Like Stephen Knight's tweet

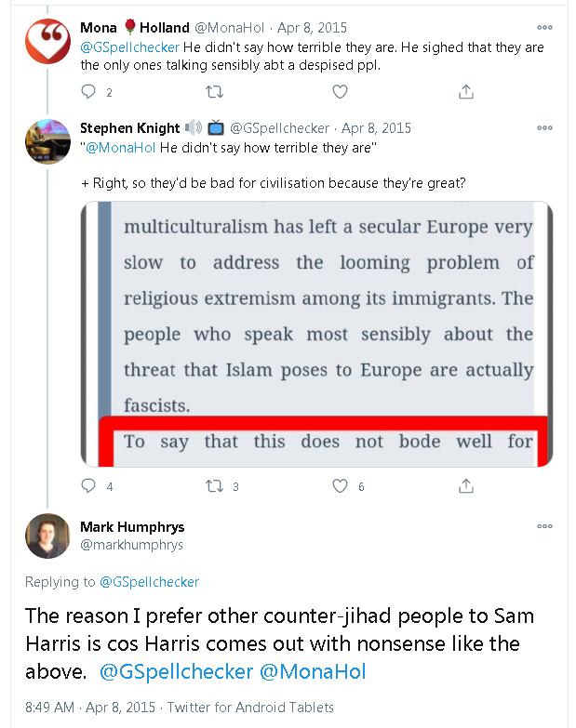pyautogui.click(x=341, y=485)
